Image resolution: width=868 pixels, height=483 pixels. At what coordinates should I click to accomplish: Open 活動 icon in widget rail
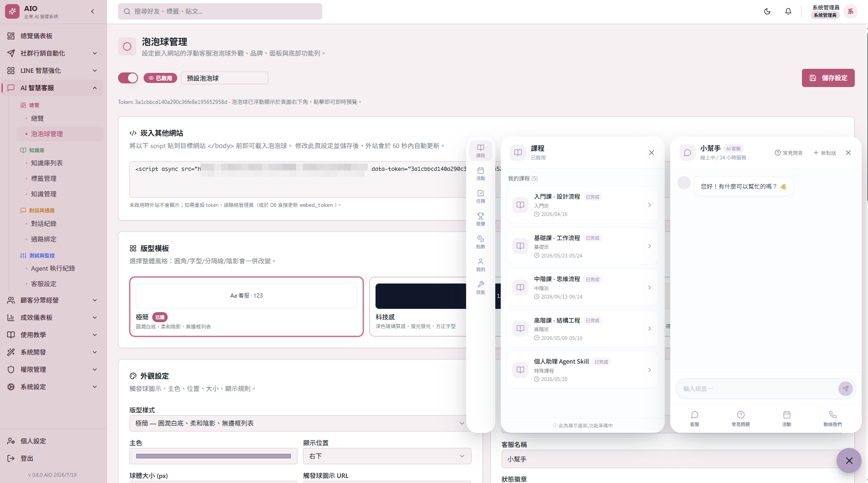click(481, 174)
